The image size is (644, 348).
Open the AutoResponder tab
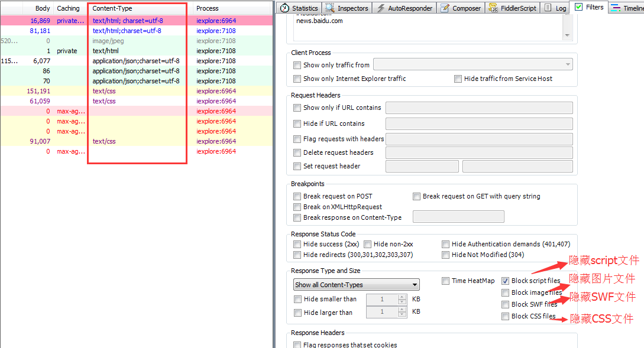(x=404, y=8)
